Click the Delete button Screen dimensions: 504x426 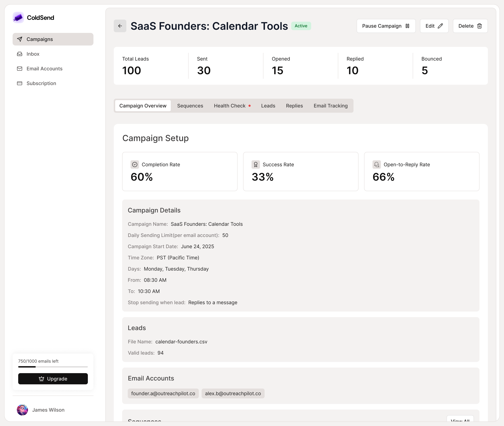pos(470,26)
